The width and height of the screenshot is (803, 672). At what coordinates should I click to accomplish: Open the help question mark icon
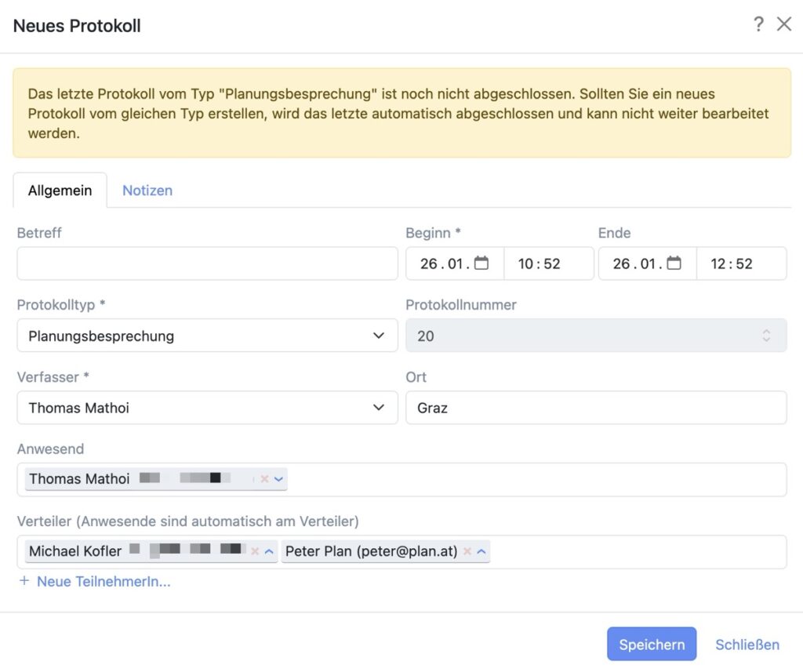[x=758, y=24]
